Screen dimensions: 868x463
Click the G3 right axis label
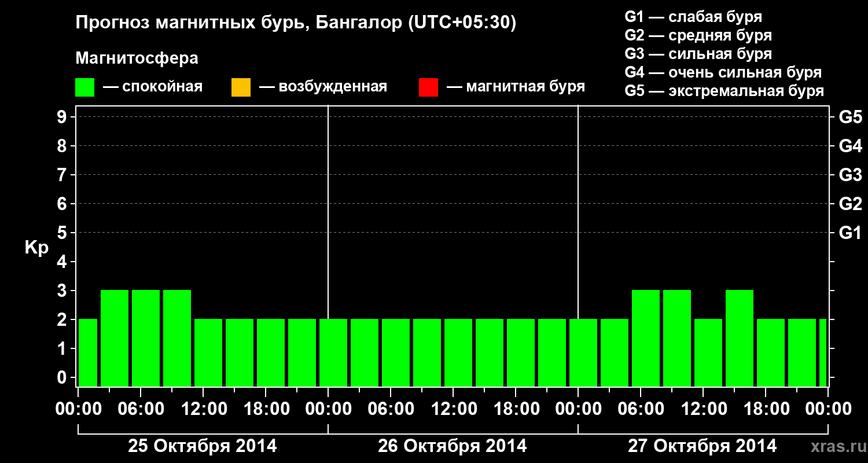pyautogui.click(x=851, y=175)
